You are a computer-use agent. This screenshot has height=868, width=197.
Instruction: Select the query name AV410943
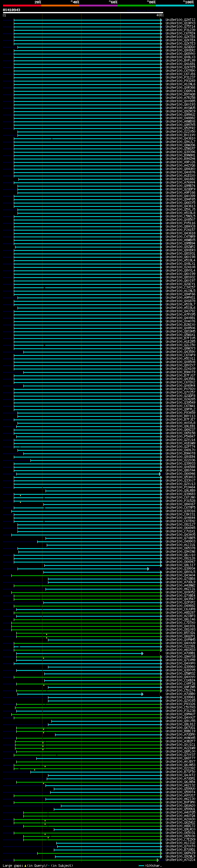(11, 10)
